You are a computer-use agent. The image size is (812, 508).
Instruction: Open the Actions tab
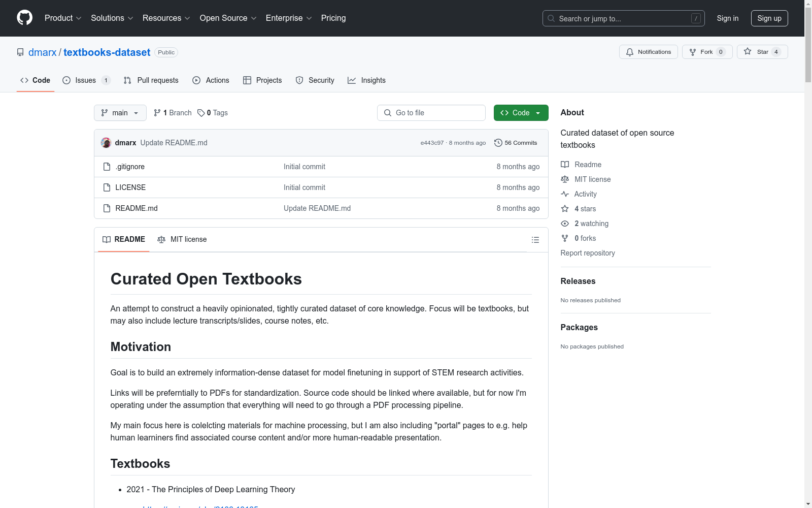[x=211, y=80]
